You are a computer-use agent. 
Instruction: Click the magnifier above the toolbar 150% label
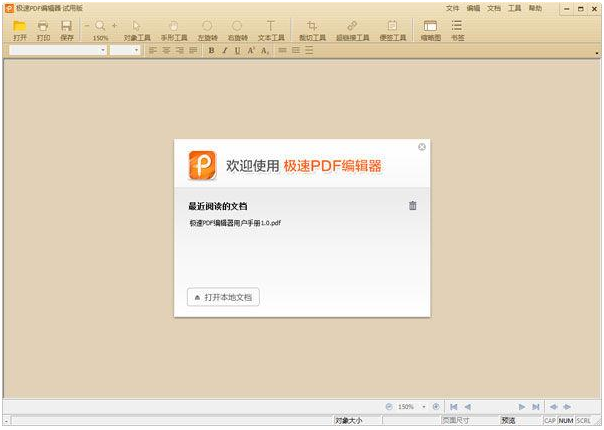pyautogui.click(x=100, y=26)
